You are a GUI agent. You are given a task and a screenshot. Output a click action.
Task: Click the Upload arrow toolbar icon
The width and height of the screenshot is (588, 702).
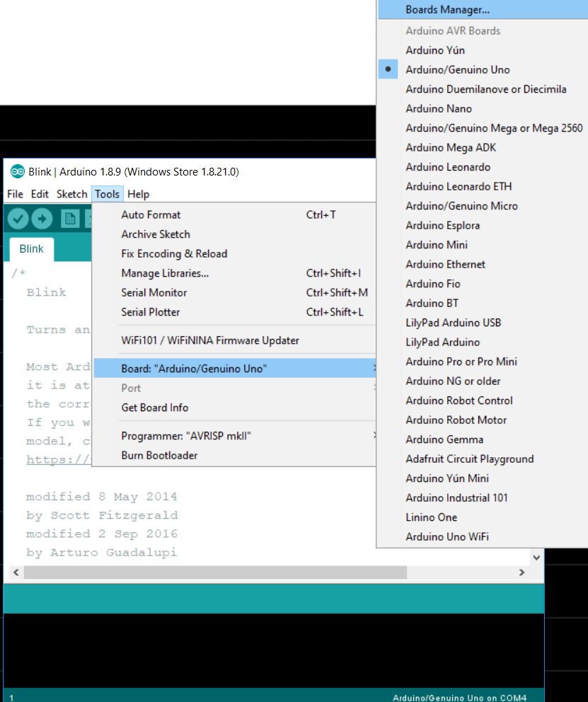pos(42,219)
